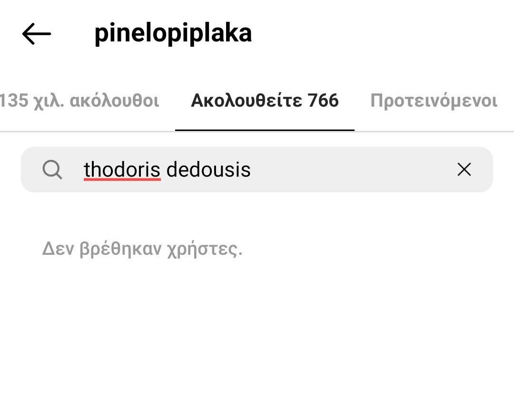
Task: Open the "135 χιλ. ακόλουθοι" followers tab
Action: (x=79, y=101)
